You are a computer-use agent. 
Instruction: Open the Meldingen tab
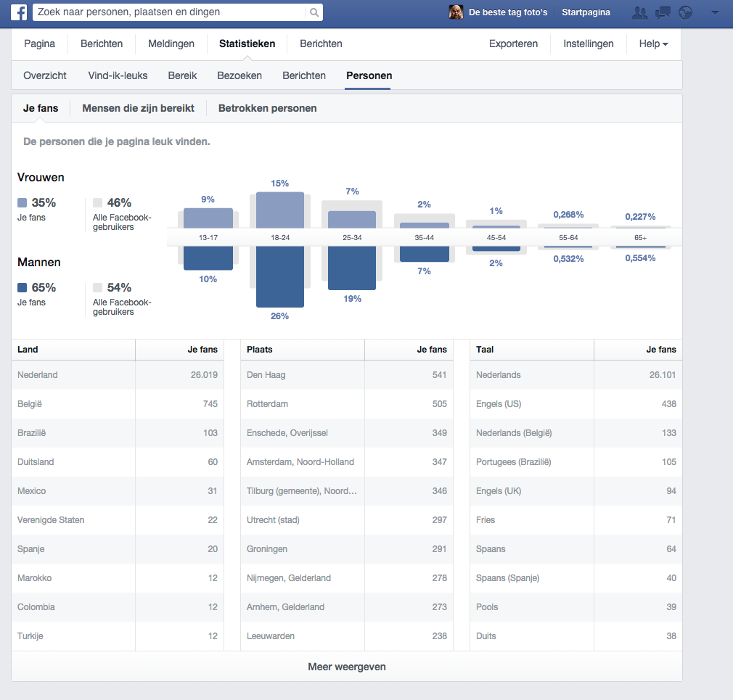tap(171, 44)
